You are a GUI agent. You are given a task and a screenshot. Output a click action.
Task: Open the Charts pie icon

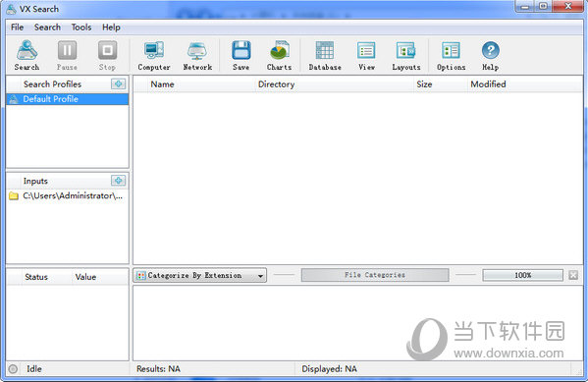(x=279, y=55)
